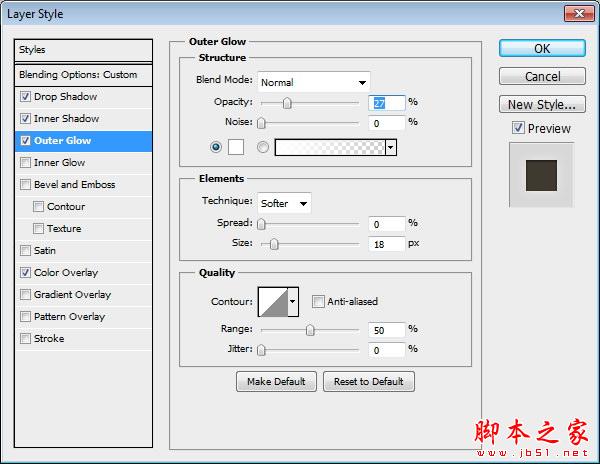
Task: Click the Jitter slider handle
Action: click(x=261, y=350)
